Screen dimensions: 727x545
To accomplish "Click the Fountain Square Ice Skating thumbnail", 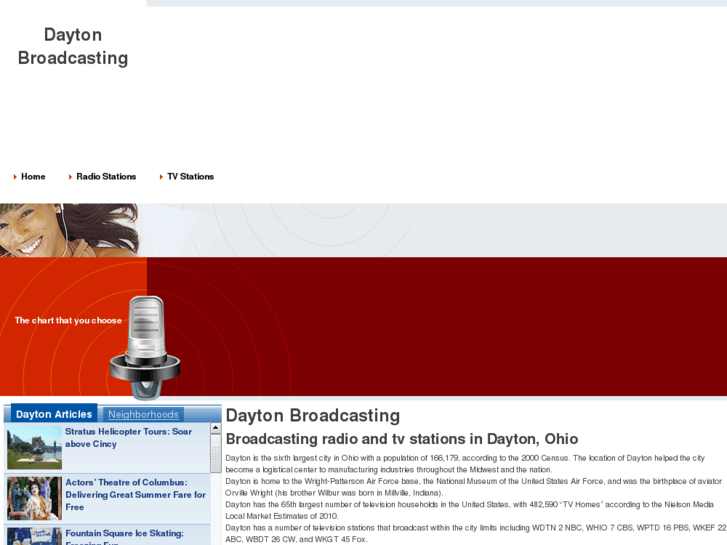I will click(34, 537).
